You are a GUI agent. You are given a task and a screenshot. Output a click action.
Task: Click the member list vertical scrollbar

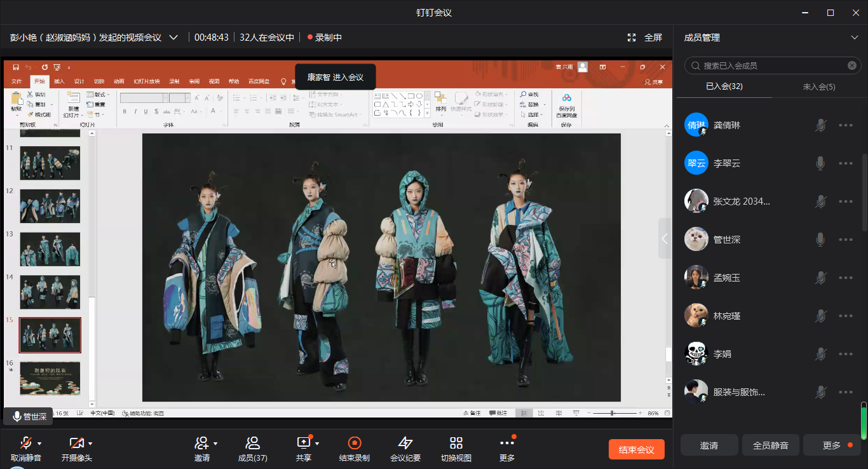(864, 191)
